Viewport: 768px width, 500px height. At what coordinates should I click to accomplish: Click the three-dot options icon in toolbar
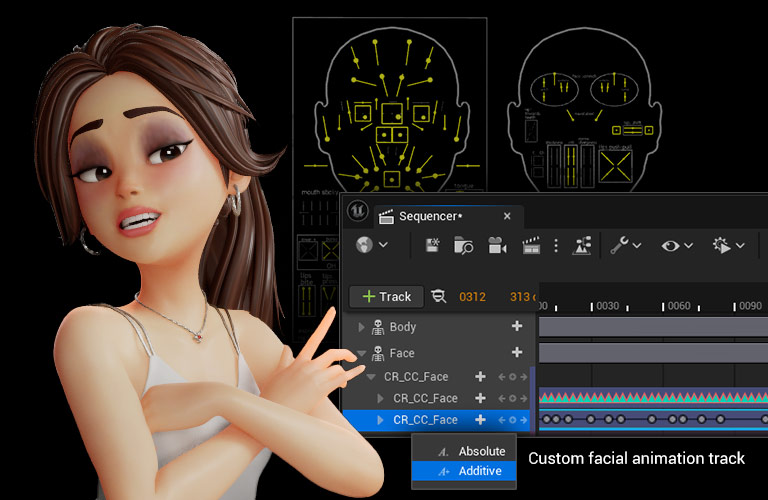(556, 245)
